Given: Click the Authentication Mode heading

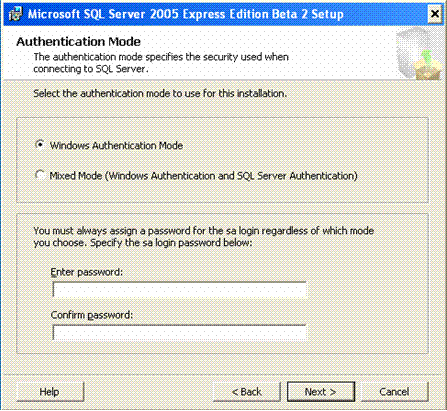Looking at the screenshot, I should (78, 42).
